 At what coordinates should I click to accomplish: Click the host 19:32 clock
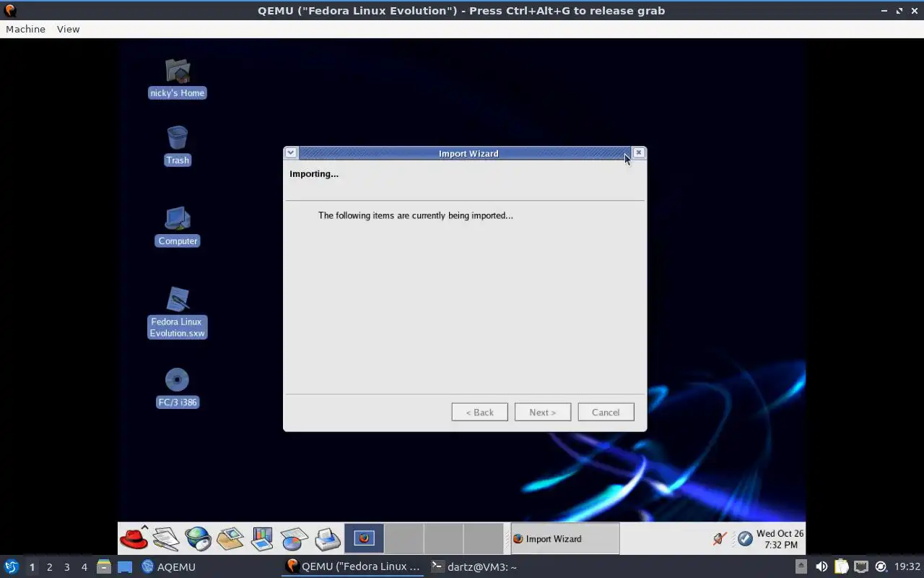click(x=907, y=566)
